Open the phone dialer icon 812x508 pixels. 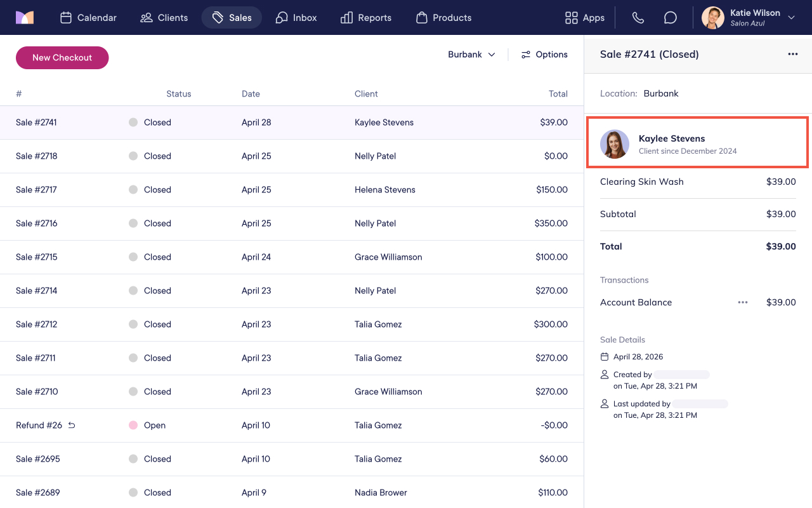coord(638,18)
